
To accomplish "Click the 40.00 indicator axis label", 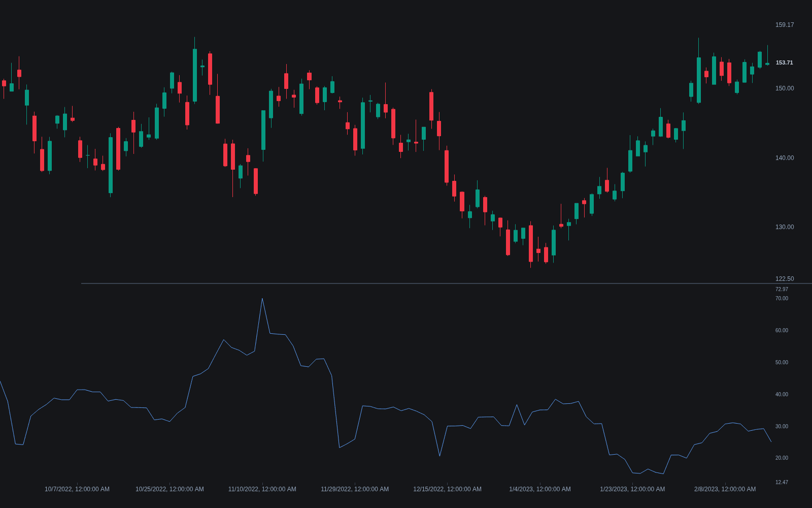I will [x=782, y=395].
